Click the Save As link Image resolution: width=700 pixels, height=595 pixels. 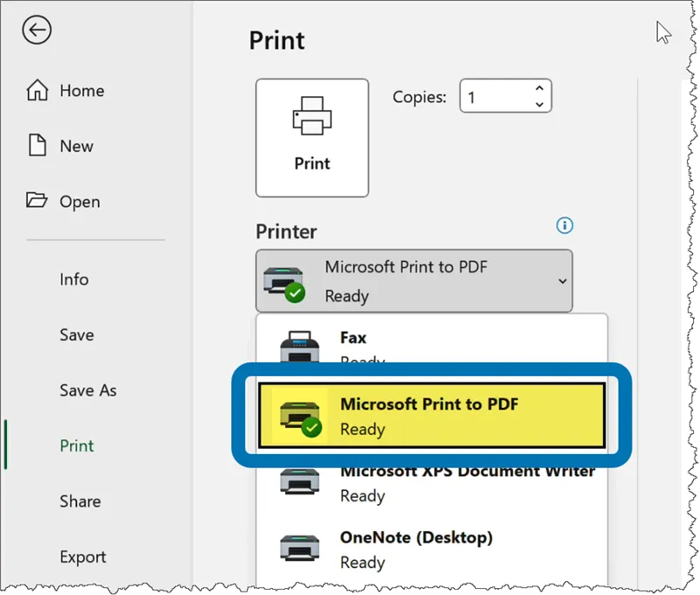click(87, 390)
